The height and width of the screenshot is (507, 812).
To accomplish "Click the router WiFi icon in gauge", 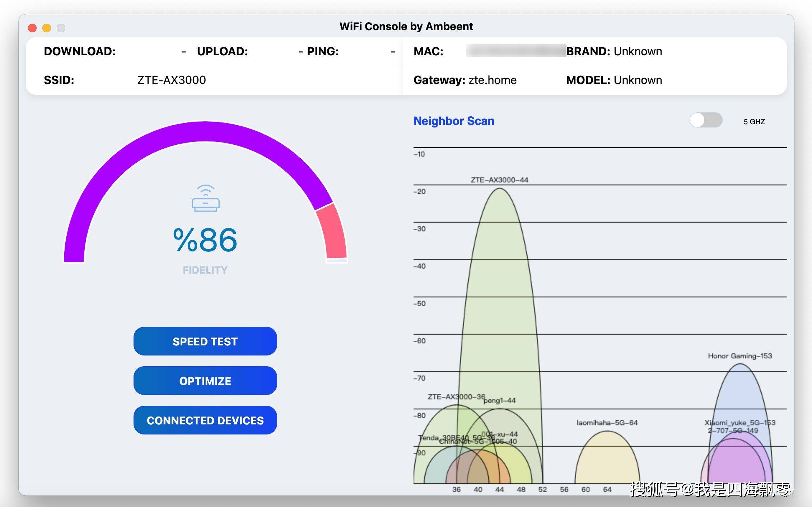I will point(205,199).
